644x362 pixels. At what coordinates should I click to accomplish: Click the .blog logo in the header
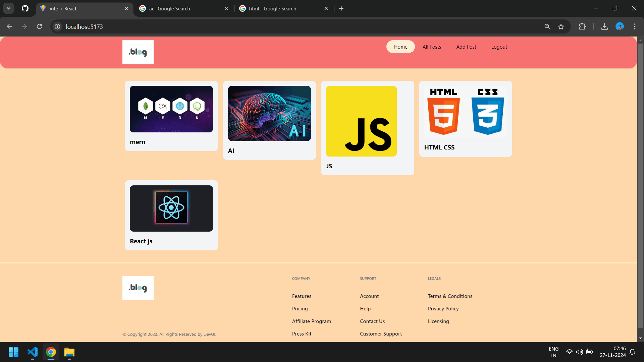[138, 52]
